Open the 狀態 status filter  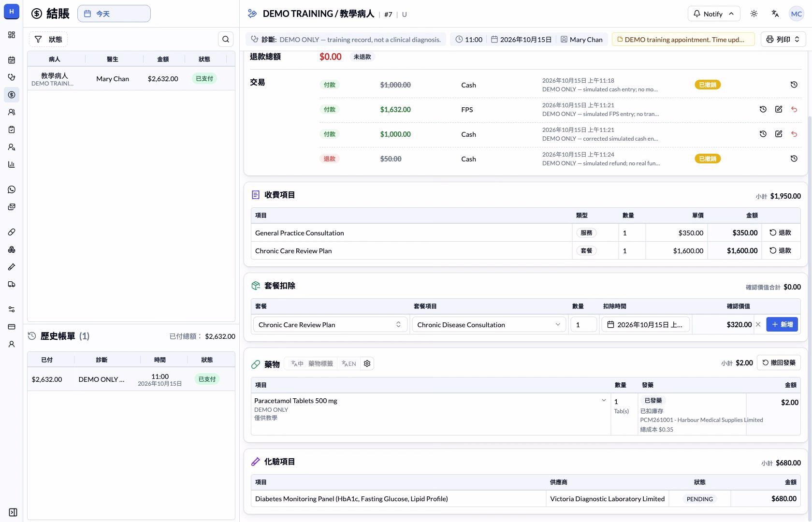point(48,39)
